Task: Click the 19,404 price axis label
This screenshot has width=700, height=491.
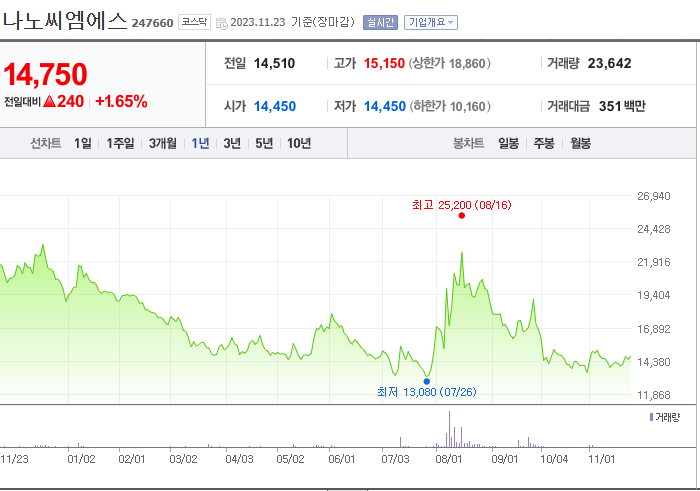Action: tap(654, 295)
